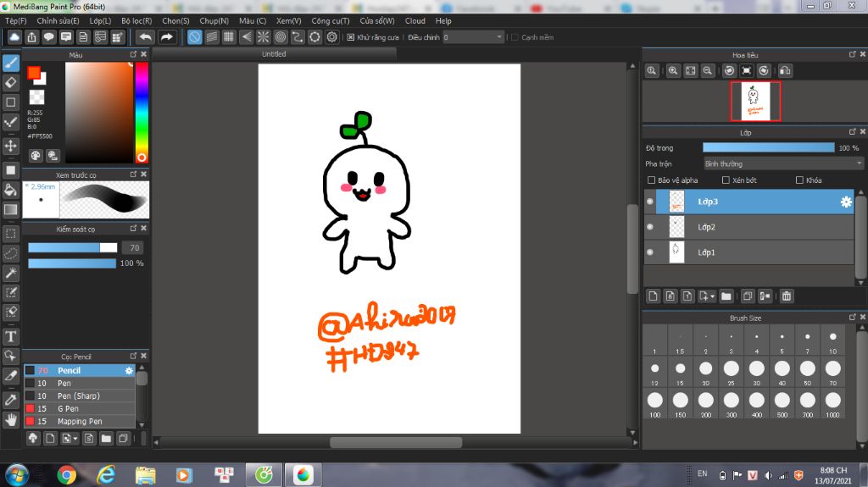
Task: Select the Hand pan tool
Action: (10, 420)
